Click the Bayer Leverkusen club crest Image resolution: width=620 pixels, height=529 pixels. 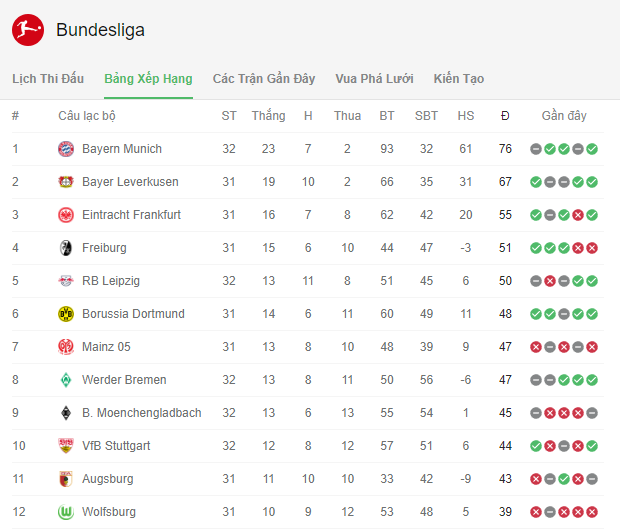click(x=66, y=182)
